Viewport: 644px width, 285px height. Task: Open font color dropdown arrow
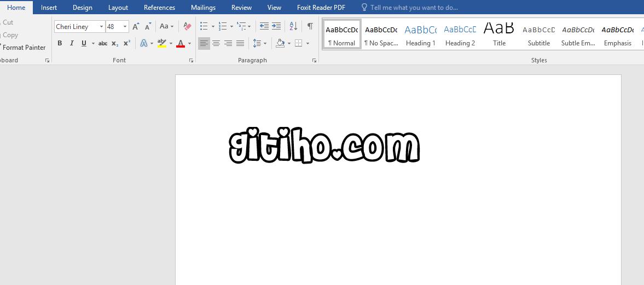(189, 44)
